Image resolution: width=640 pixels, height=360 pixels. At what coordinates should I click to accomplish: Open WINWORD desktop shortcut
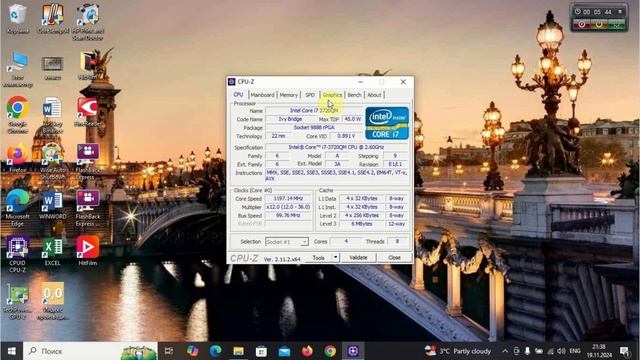(x=53, y=204)
